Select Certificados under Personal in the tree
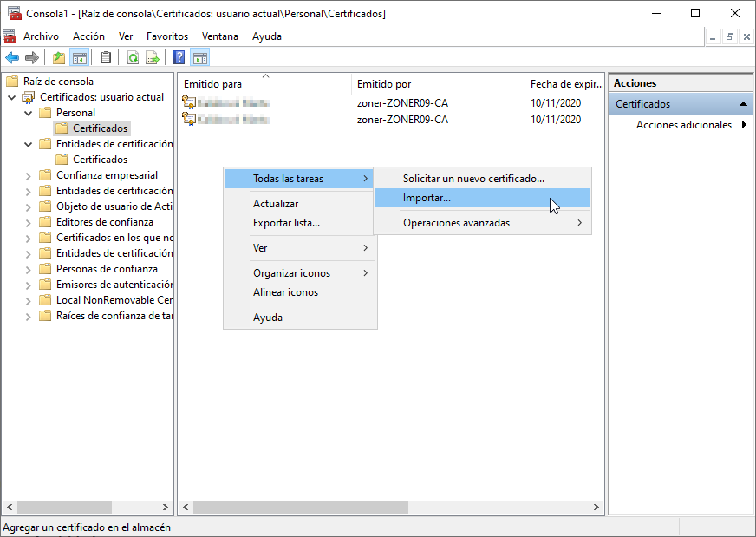Screen dimensions: 756x537 101,128
